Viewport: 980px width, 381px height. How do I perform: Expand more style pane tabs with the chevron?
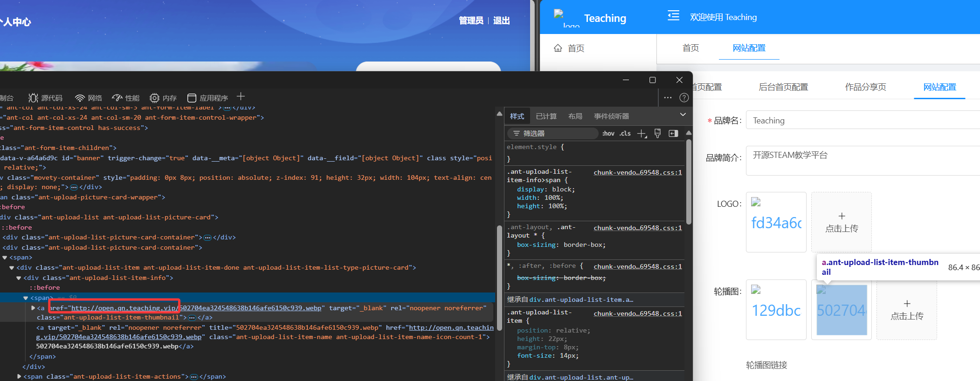(x=683, y=115)
